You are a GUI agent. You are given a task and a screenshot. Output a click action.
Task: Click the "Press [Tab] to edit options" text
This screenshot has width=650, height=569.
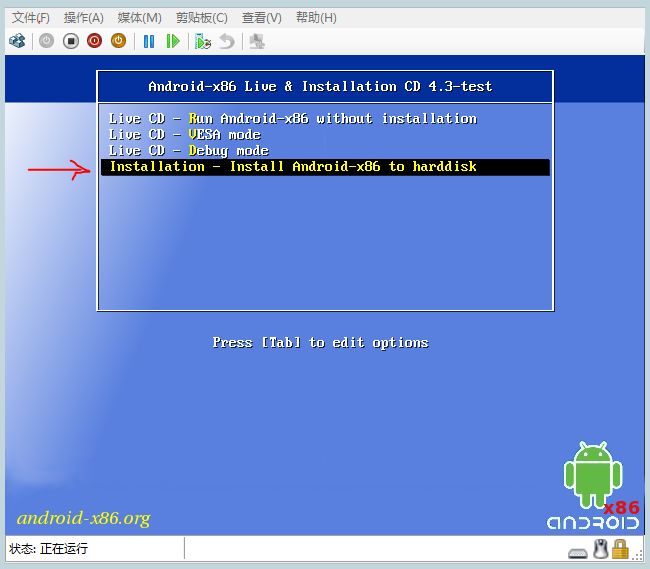point(320,343)
